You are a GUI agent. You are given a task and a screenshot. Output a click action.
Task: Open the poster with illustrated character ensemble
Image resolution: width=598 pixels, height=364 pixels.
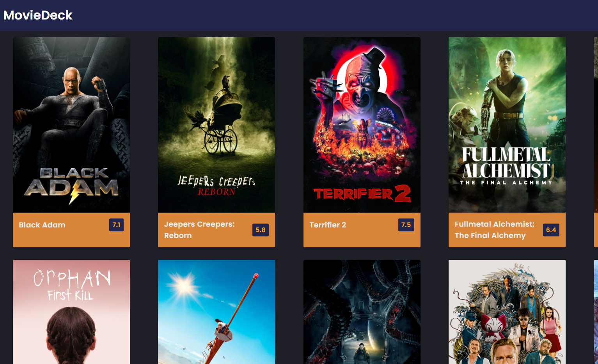507,312
